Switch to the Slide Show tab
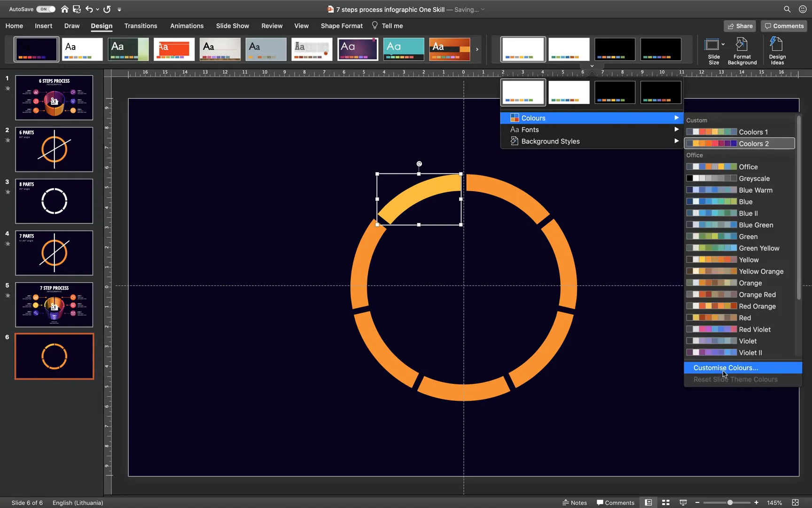 [232, 26]
